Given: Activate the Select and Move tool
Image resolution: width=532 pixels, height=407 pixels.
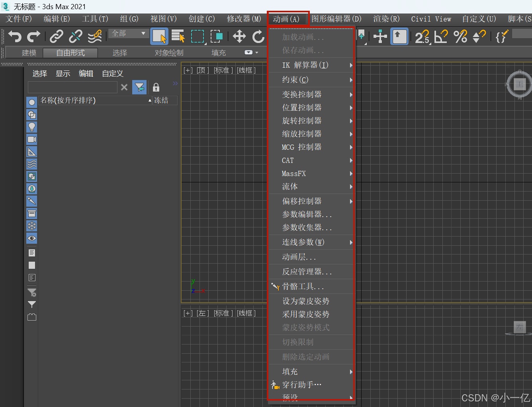Looking at the screenshot, I should (x=239, y=37).
